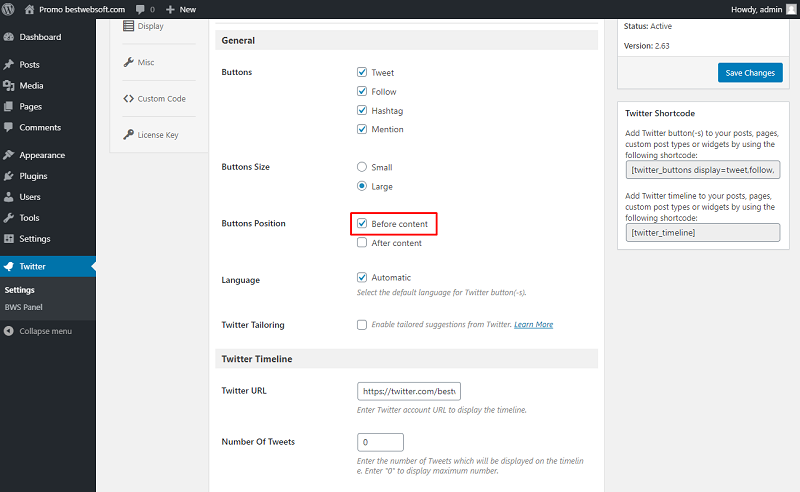This screenshot has width=800, height=492.
Task: Toggle the Before content checkbox
Action: [x=362, y=223]
